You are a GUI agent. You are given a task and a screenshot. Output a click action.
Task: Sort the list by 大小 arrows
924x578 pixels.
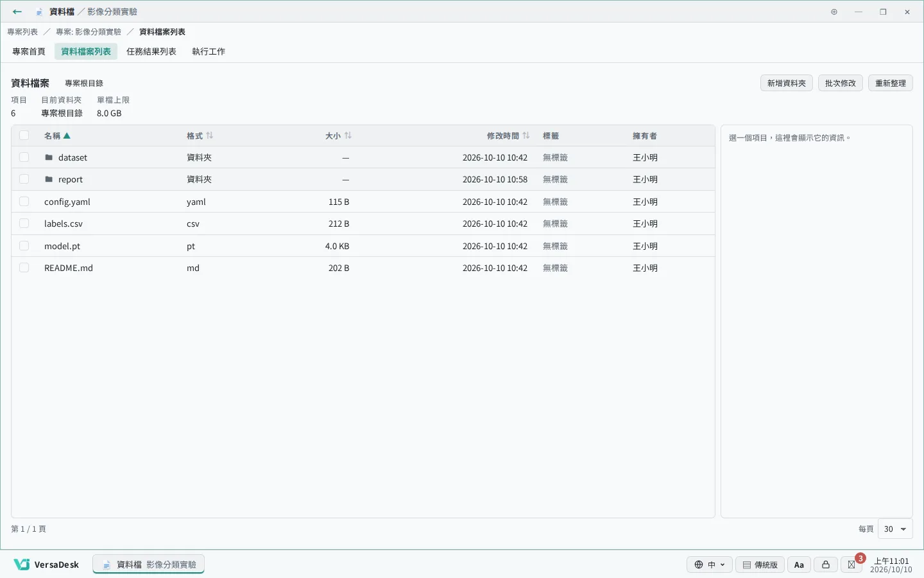click(x=348, y=136)
